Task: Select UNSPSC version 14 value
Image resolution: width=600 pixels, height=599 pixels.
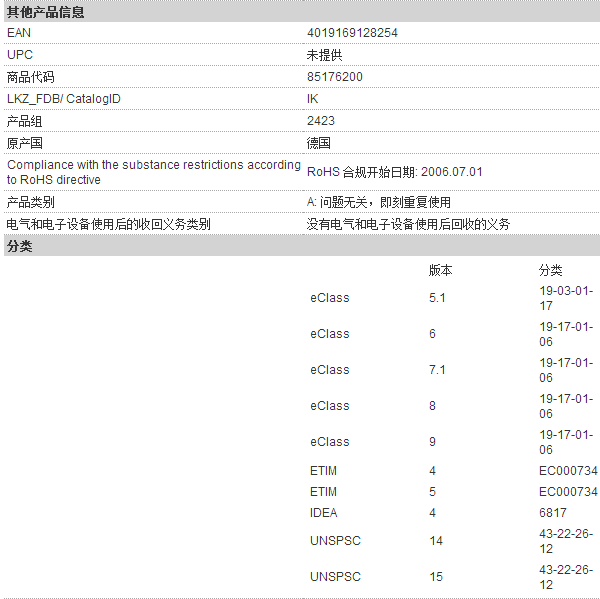Action: [436, 541]
